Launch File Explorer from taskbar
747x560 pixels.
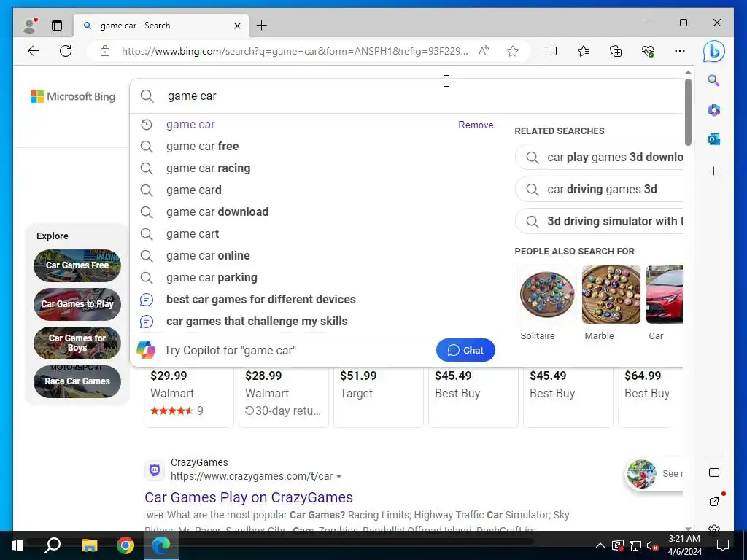tap(89, 545)
